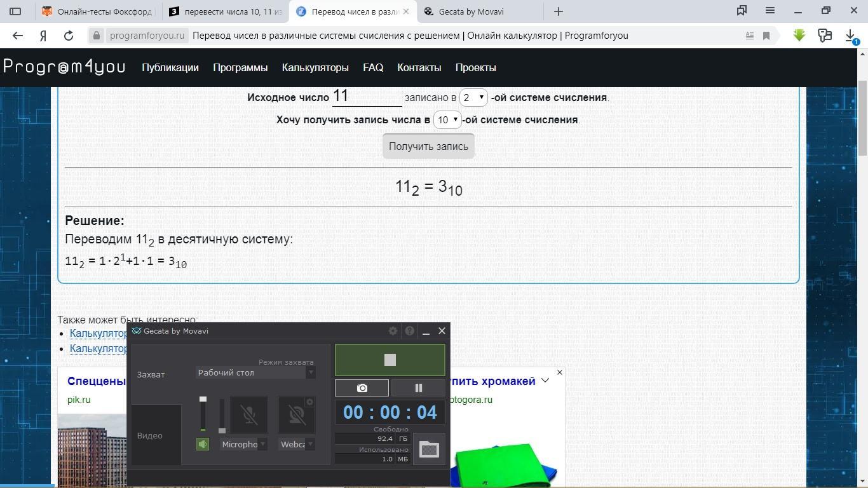Toggle the browser sidebar panel
The image size is (868, 488).
pos(15,11)
